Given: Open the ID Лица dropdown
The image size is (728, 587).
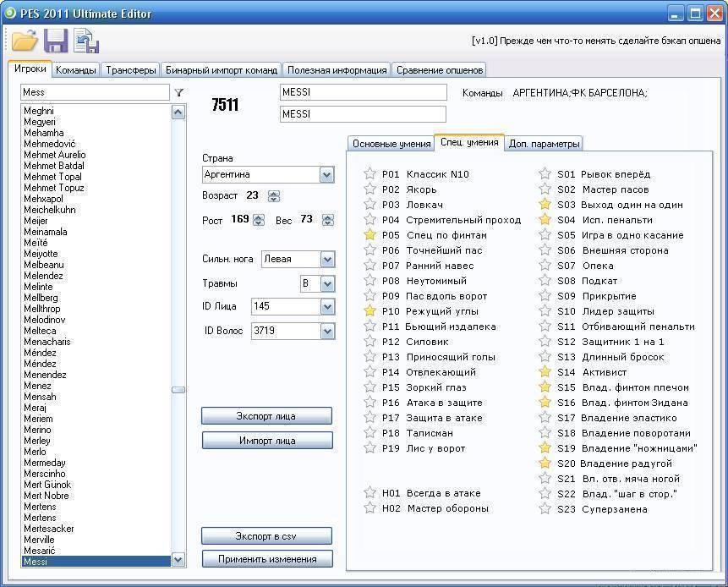Looking at the screenshot, I should (x=327, y=306).
